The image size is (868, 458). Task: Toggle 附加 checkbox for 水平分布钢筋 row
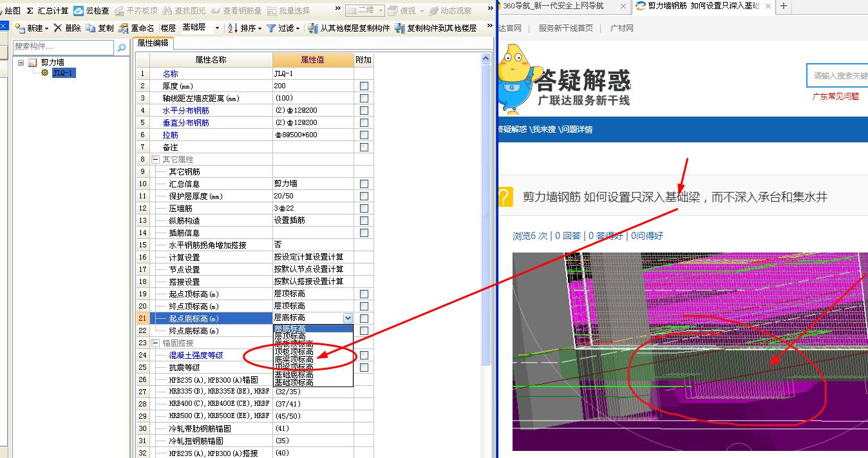(x=364, y=110)
